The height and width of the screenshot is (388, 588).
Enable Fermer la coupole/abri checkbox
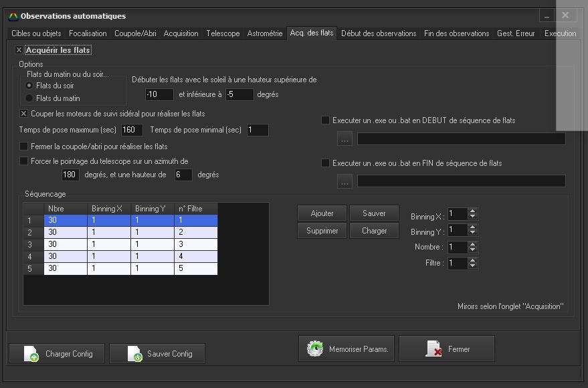[25, 147]
